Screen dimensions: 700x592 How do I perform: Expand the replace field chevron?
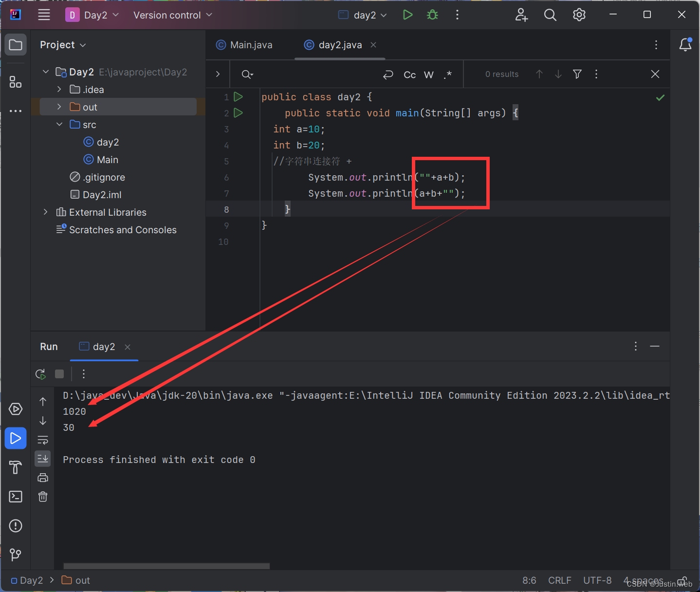(x=218, y=74)
